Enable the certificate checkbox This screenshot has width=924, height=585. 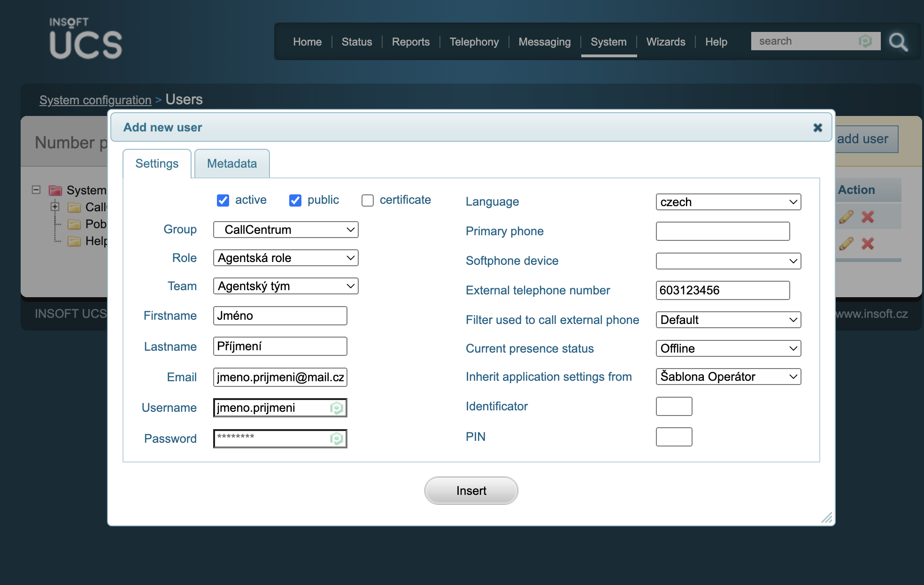click(x=368, y=200)
